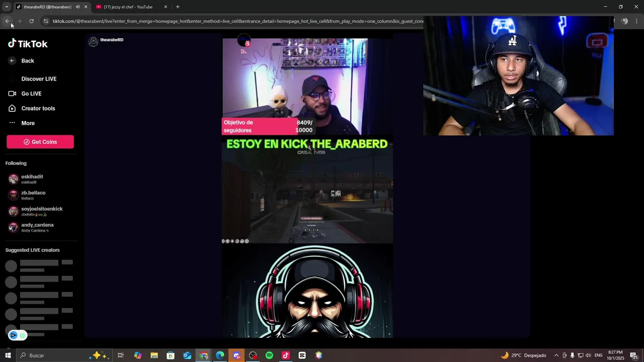644x362 pixels.
Task: Expand hidden system tray icons
Action: 556,355
